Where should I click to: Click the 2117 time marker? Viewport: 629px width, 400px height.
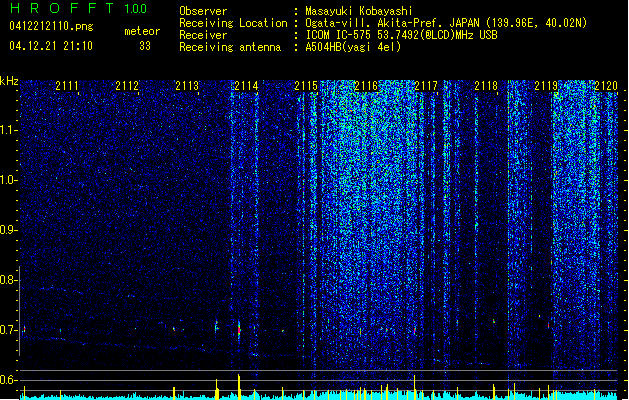[x=426, y=86]
